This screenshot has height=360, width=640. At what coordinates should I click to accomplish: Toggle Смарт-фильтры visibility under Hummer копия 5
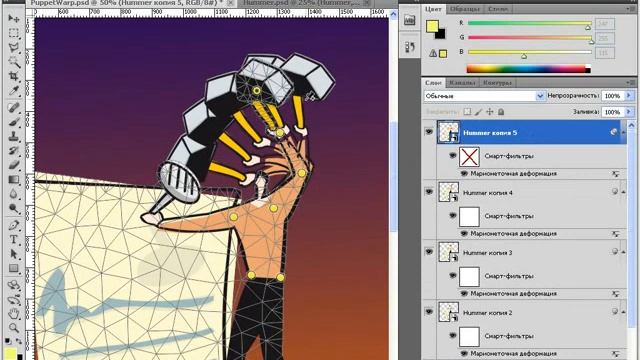(453, 155)
